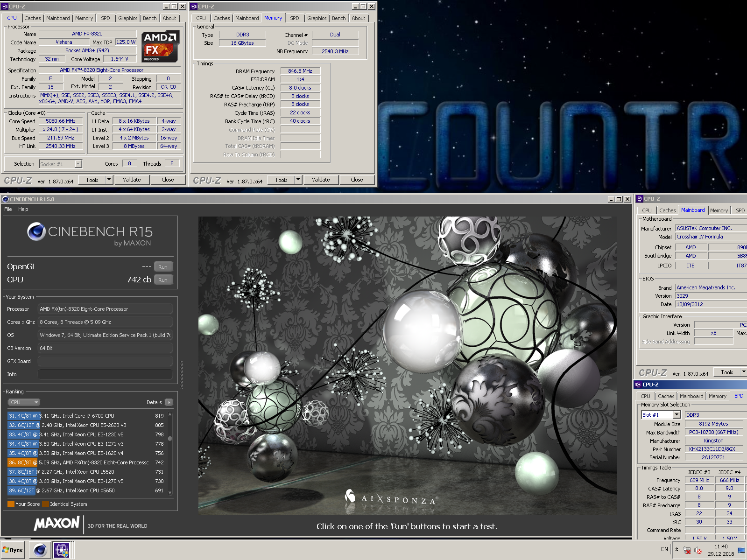This screenshot has height=560, width=747.
Task: Click the taskbar clock showing 11:40
Action: point(721,546)
